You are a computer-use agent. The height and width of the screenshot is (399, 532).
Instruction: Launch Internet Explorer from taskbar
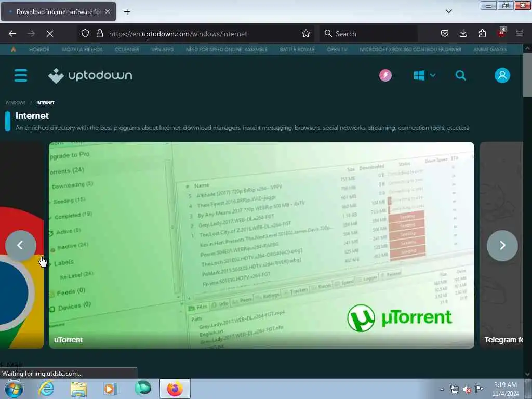46,389
